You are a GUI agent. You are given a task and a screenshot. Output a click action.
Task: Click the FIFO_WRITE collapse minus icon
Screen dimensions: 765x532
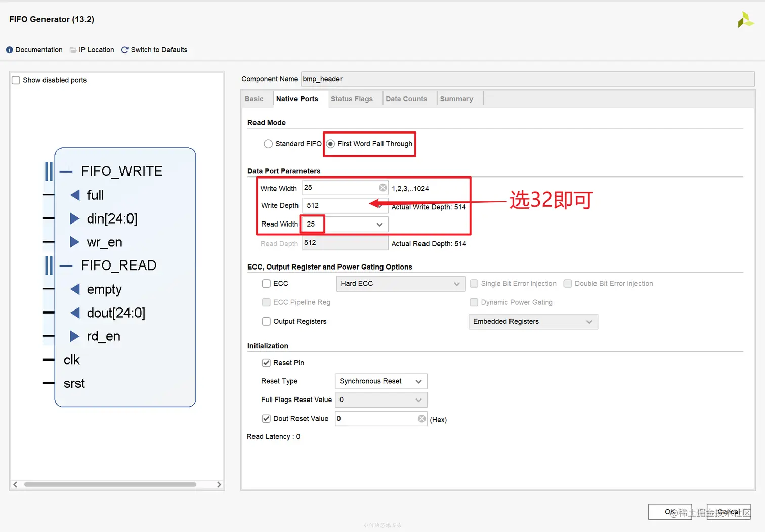(66, 171)
